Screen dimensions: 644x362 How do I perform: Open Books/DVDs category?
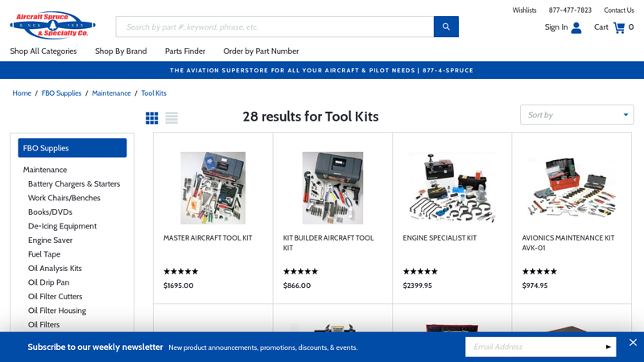(x=50, y=212)
